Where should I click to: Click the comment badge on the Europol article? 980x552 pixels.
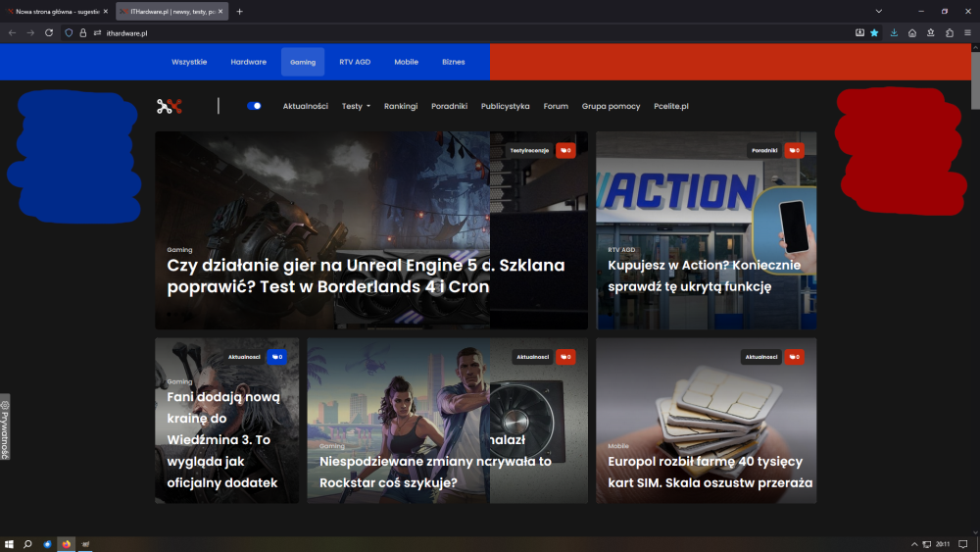793,357
